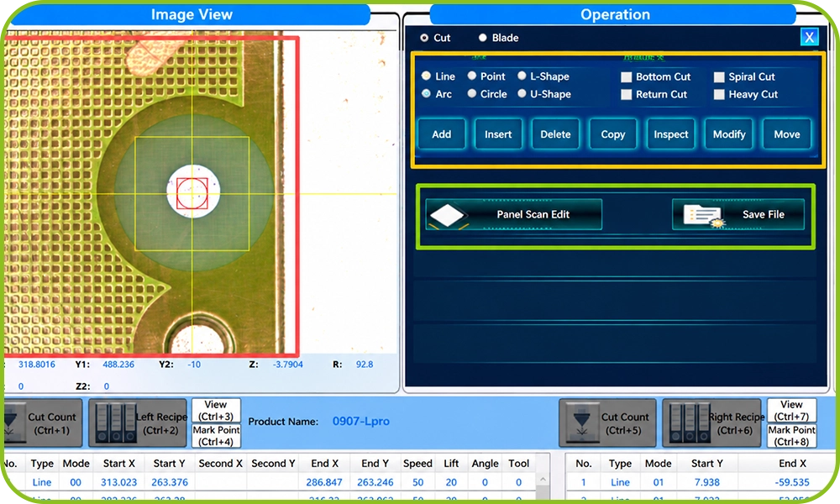Click Mark Point (Ctrl+4) button
840x504 pixels.
tap(216, 435)
